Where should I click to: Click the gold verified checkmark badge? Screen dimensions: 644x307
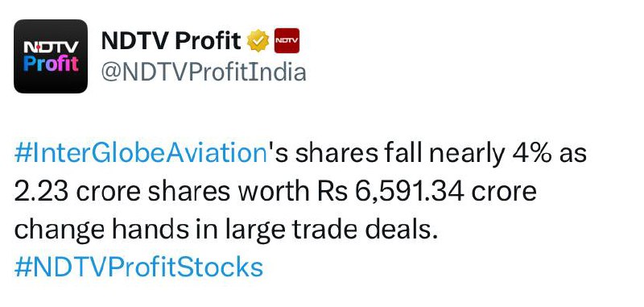(258, 41)
